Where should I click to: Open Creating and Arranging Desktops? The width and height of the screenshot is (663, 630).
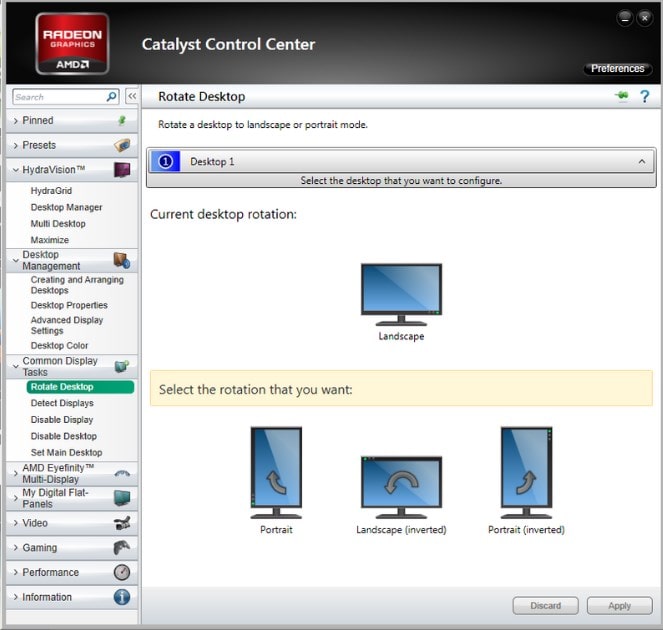coord(77,285)
